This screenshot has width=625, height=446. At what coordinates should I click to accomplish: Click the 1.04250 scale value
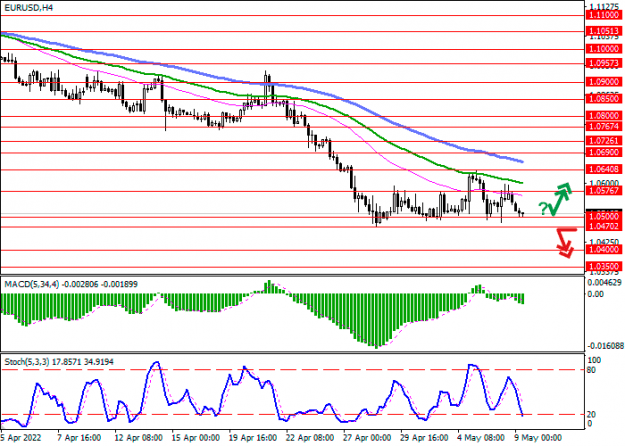[604, 242]
